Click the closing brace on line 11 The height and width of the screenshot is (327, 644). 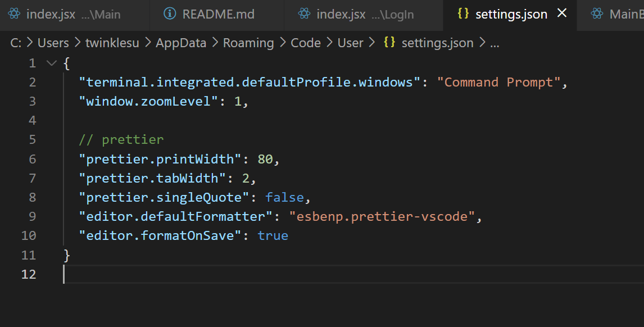67,255
